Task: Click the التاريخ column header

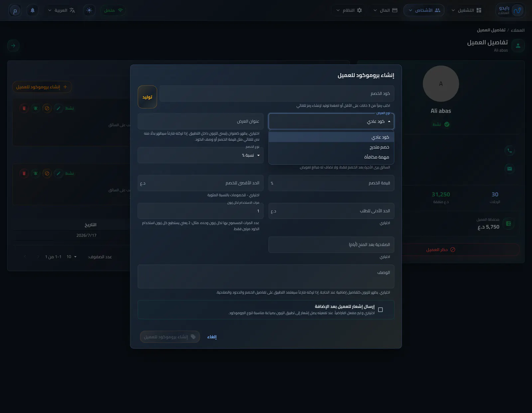Action: click(90, 225)
